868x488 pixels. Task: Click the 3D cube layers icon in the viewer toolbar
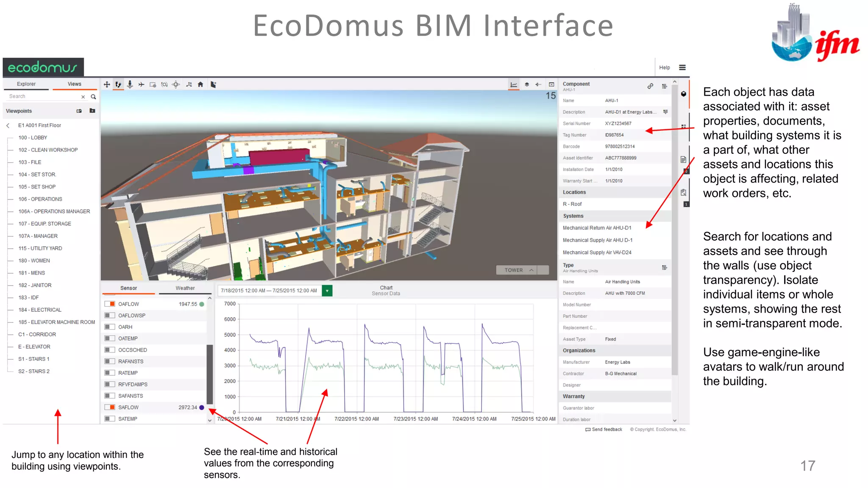click(x=527, y=85)
